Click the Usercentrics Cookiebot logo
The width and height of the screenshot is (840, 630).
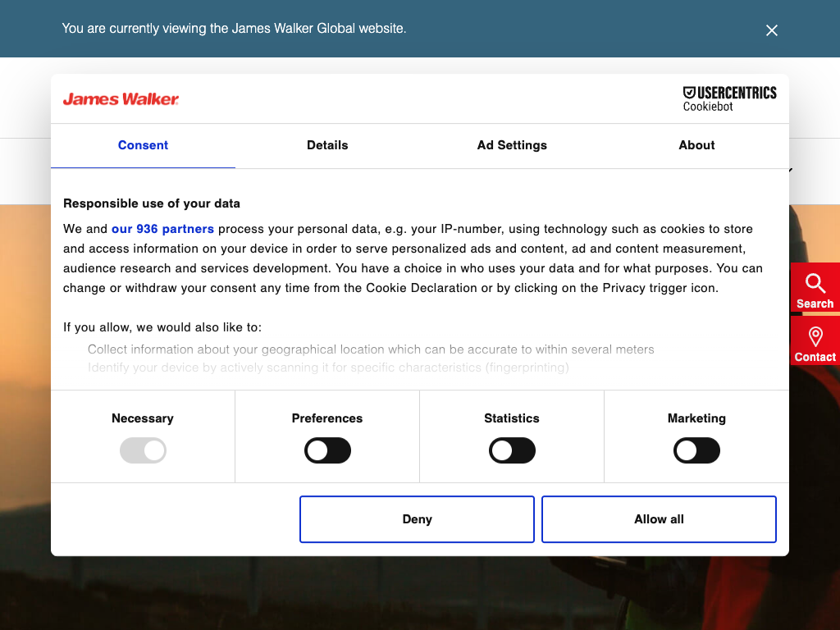pyautogui.click(x=729, y=98)
